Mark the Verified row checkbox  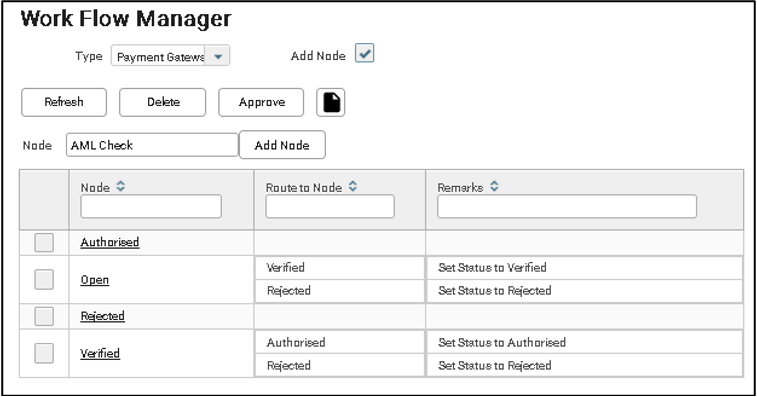click(44, 354)
